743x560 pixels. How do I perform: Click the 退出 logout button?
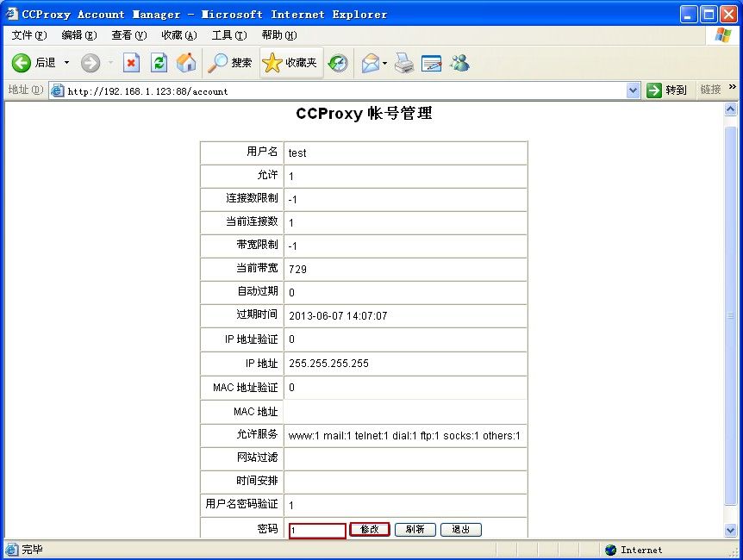coord(461,529)
